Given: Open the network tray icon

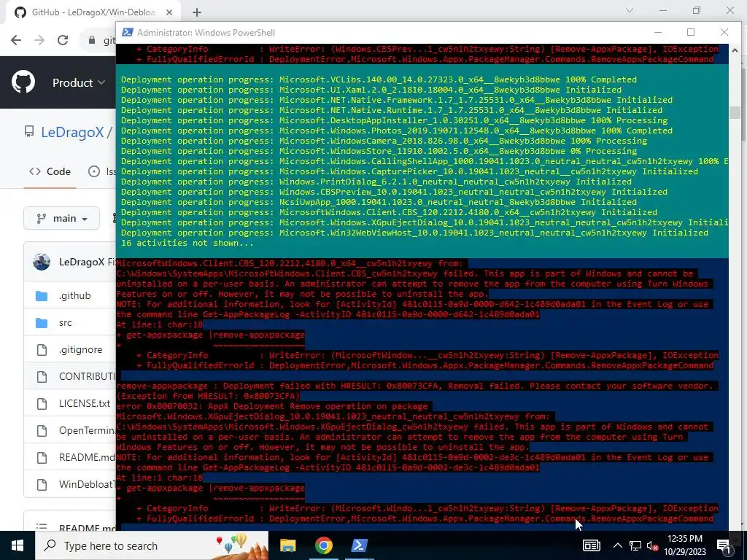Looking at the screenshot, I should (x=635, y=545).
